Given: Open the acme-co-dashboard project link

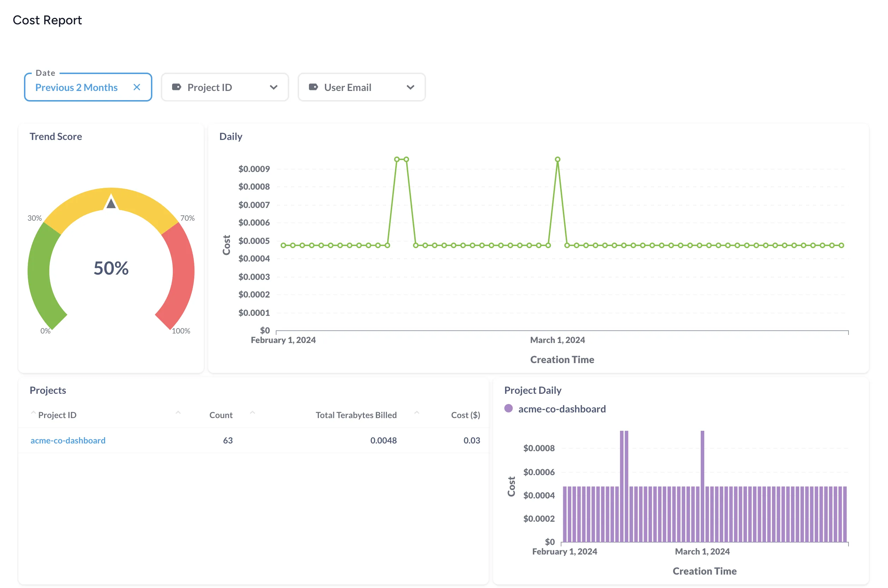Looking at the screenshot, I should [x=68, y=440].
